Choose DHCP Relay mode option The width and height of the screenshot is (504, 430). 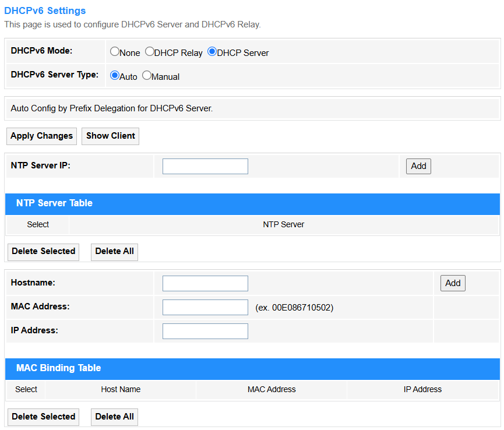tap(150, 51)
